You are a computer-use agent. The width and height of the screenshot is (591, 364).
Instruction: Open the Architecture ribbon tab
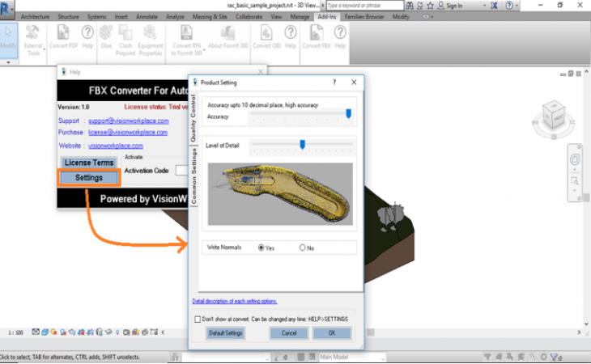[x=35, y=16]
